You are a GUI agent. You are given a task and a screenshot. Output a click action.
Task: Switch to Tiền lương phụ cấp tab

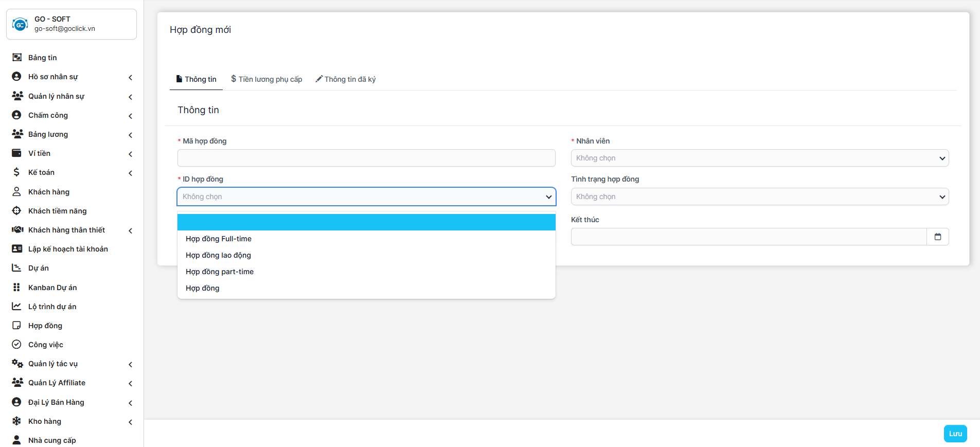point(266,79)
